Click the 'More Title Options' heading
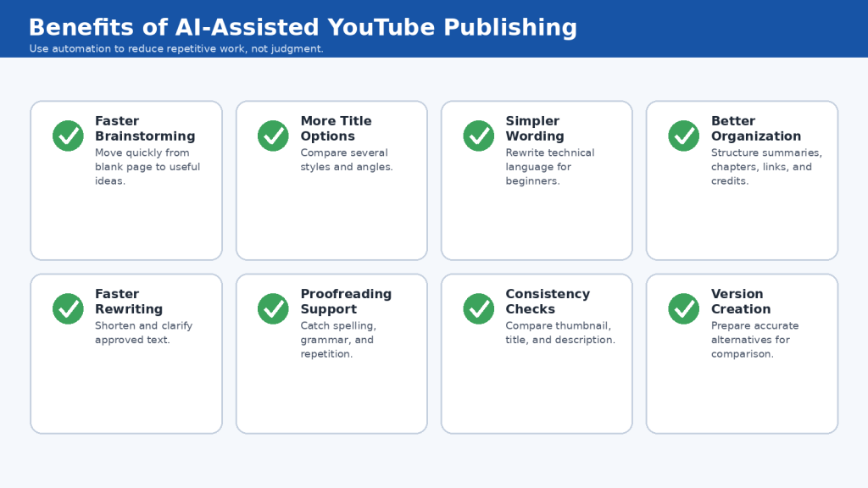The height and width of the screenshot is (488, 868). (x=336, y=129)
